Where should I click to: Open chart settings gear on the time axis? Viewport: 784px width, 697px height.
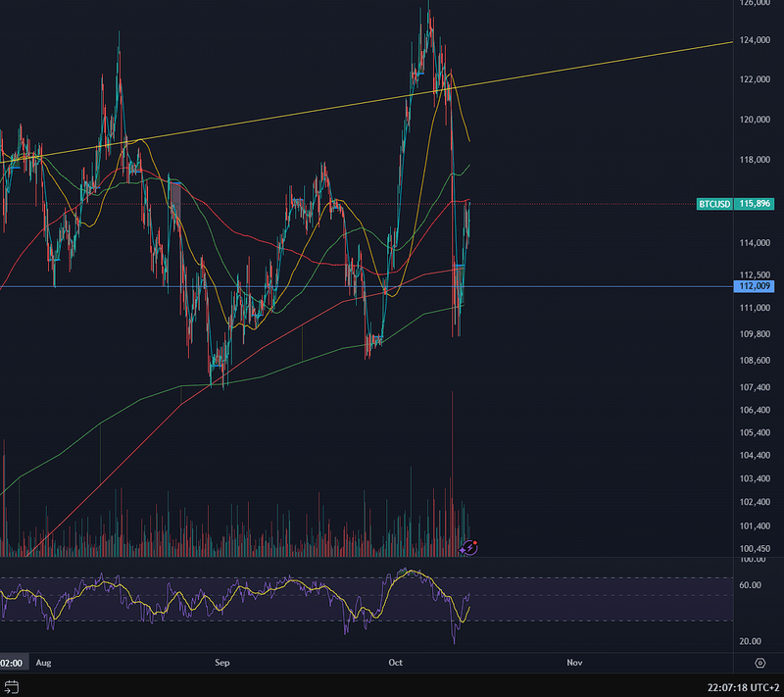(760, 663)
